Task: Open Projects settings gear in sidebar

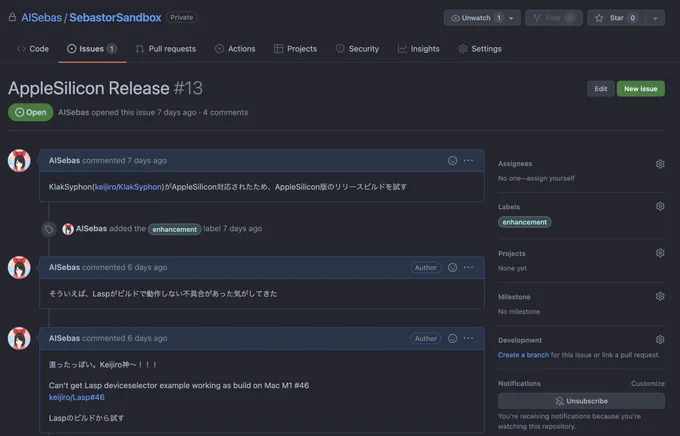Action: [660, 253]
